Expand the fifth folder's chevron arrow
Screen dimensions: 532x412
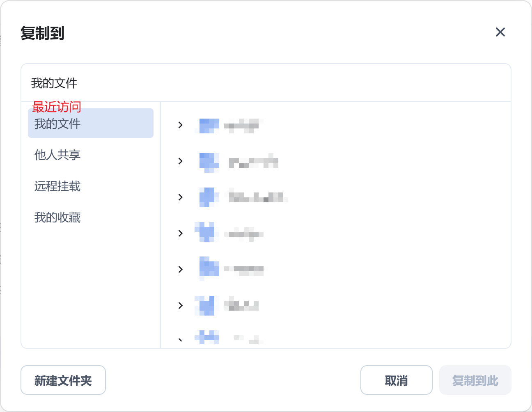[180, 270]
